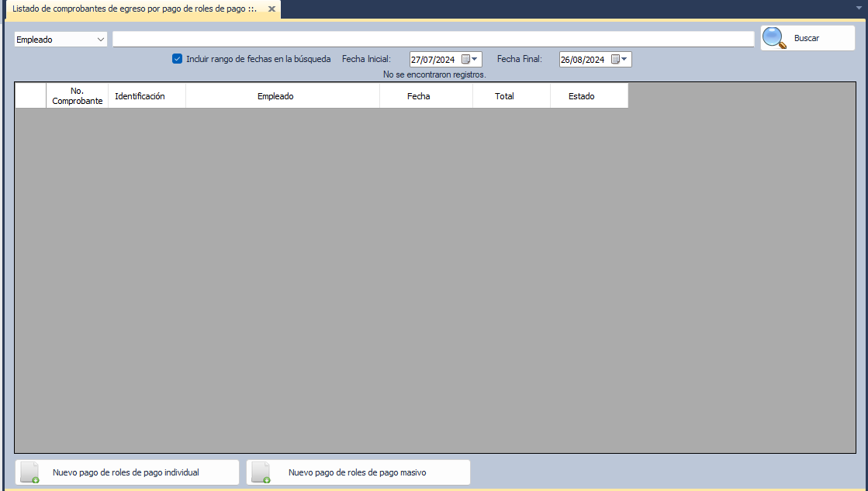Click the Buscar magnifying glass icon
The image size is (868, 491).
point(774,38)
